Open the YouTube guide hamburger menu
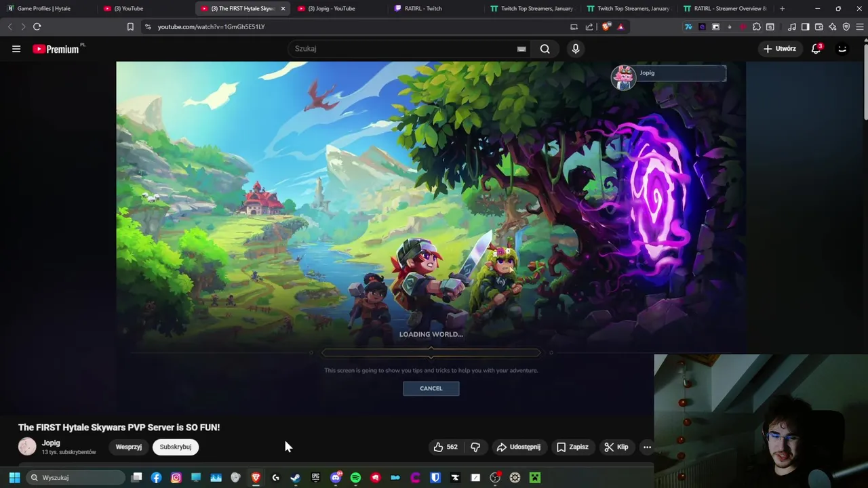This screenshot has height=488, width=868. [16, 49]
